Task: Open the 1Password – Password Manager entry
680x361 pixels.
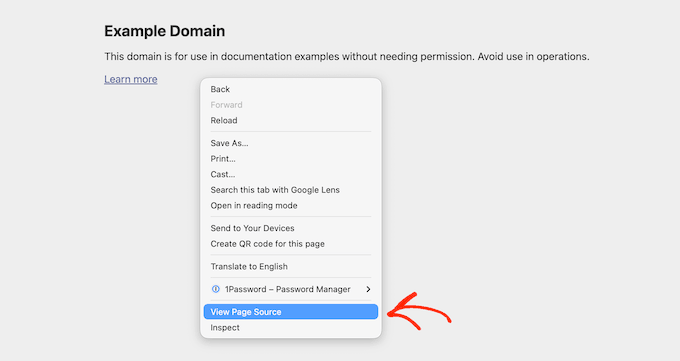Action: pos(291,289)
